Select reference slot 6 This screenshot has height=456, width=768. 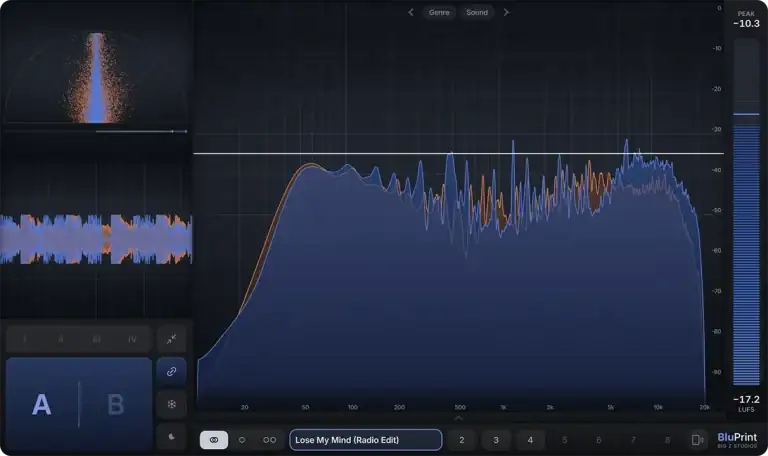pos(599,440)
